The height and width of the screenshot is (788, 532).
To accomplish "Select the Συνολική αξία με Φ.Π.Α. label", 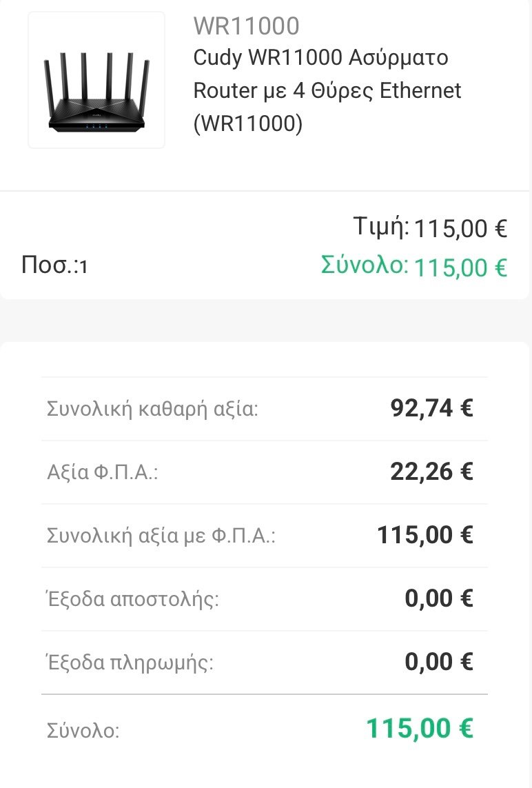I will coord(161,536).
